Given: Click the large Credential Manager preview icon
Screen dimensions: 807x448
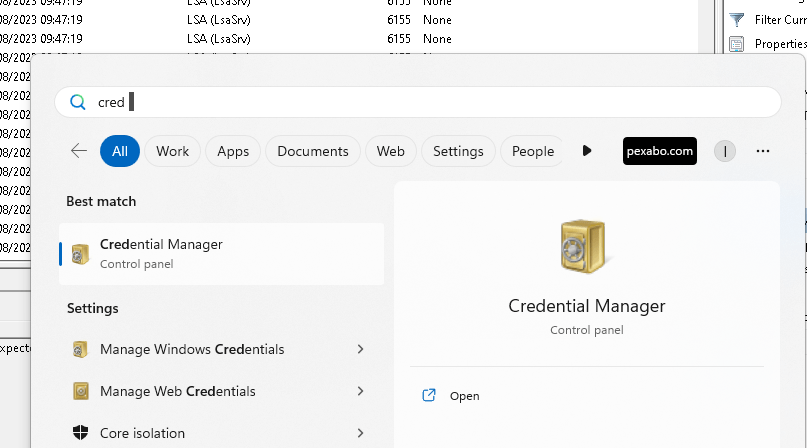Looking at the screenshot, I should pos(583,246).
